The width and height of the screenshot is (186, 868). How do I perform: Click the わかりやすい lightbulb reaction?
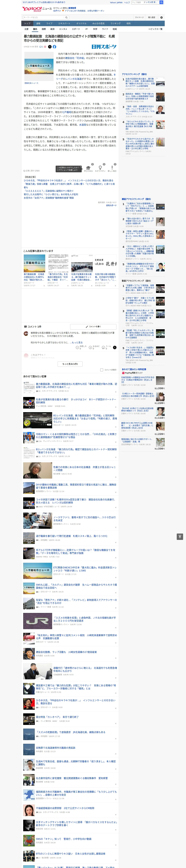coord(100,168)
